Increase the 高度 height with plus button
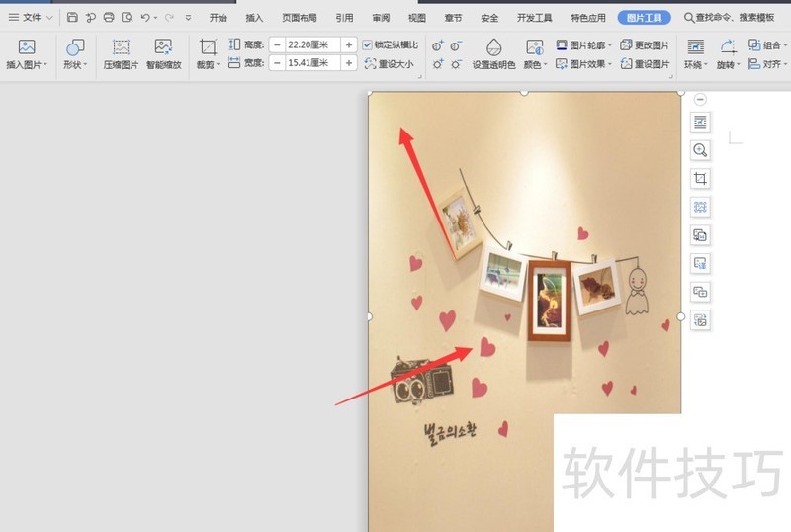The width and height of the screenshot is (791, 532). pos(349,45)
